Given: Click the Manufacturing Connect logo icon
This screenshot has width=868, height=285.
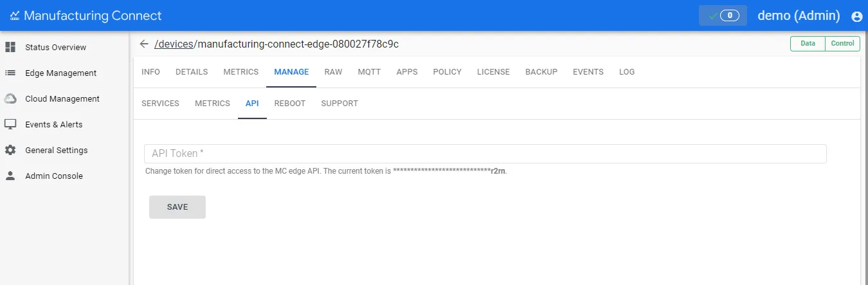Looking at the screenshot, I should point(14,15).
